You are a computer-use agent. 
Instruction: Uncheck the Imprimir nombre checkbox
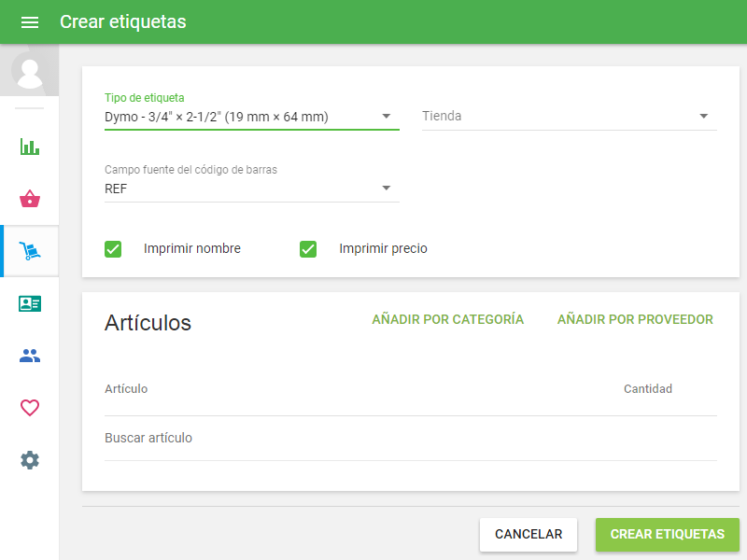pos(113,249)
